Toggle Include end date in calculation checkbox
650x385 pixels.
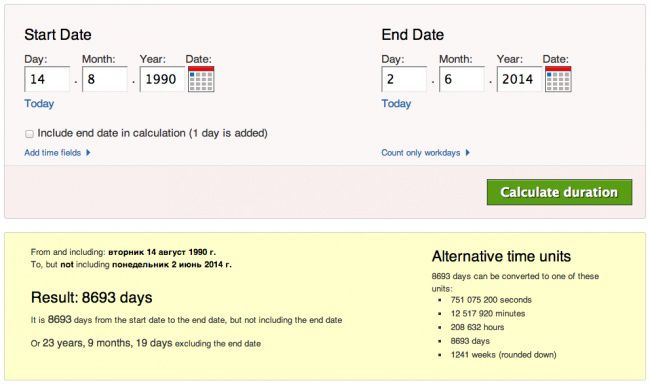coord(29,134)
